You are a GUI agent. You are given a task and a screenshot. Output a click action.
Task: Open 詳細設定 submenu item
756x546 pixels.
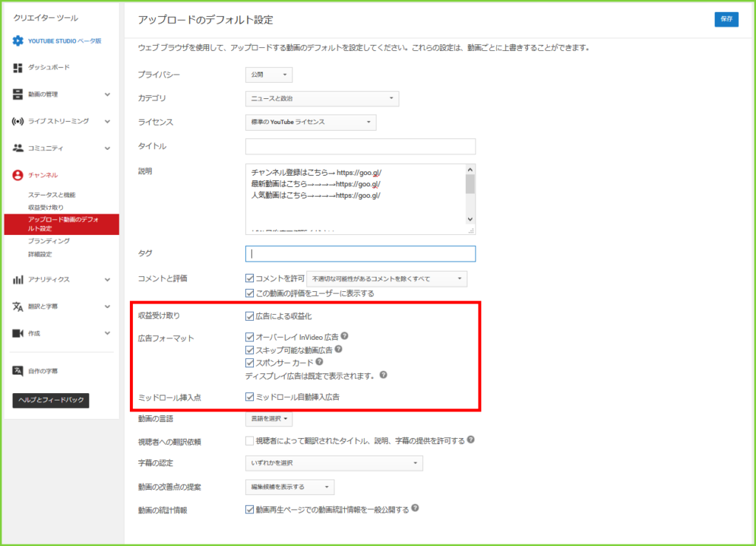40,254
